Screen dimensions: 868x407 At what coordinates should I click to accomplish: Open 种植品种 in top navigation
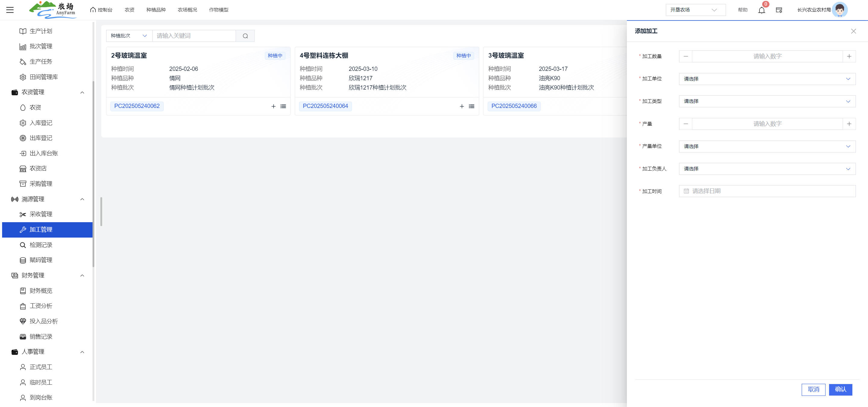(x=156, y=10)
